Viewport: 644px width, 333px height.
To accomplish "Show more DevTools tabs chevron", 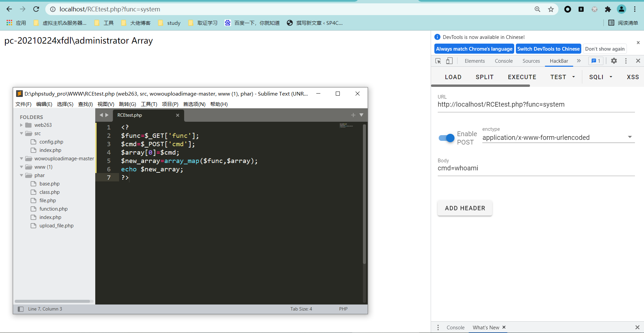I will click(579, 61).
